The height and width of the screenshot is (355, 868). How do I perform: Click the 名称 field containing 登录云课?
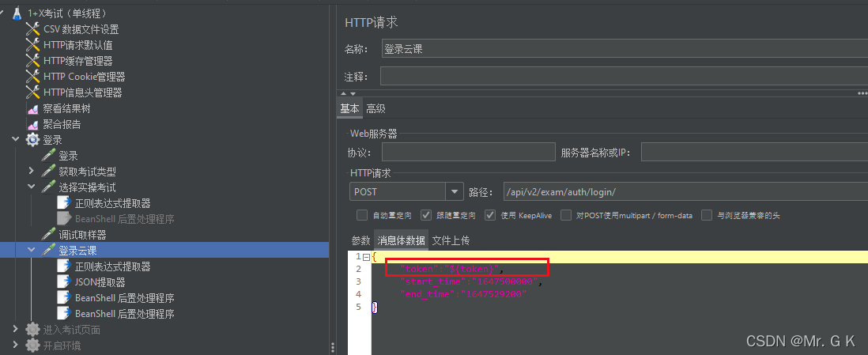625,48
